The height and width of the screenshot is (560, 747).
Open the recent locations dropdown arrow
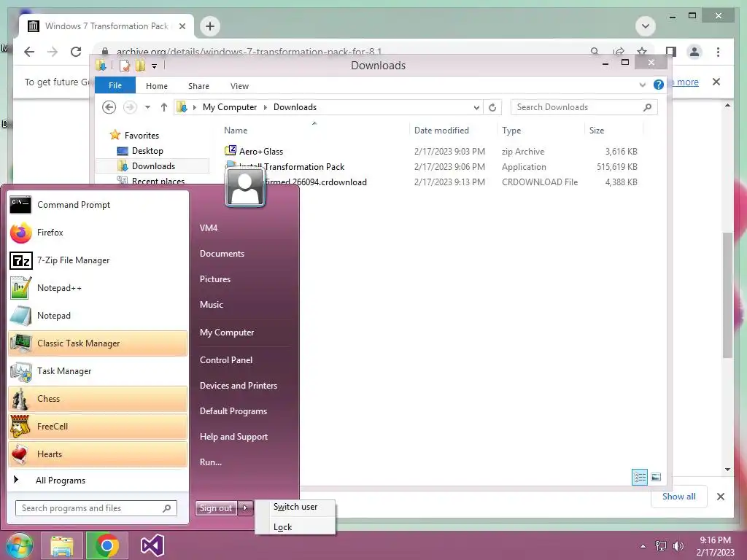click(x=147, y=107)
